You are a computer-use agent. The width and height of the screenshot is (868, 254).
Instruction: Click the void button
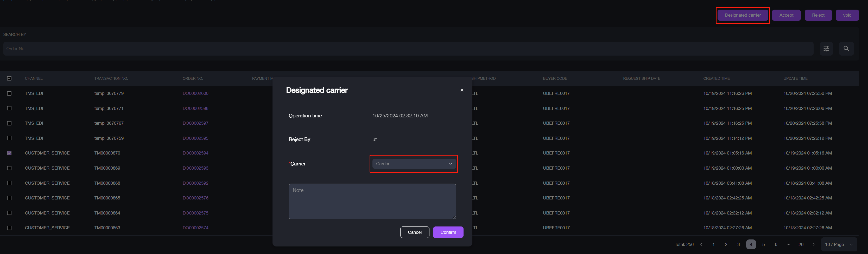click(x=847, y=15)
